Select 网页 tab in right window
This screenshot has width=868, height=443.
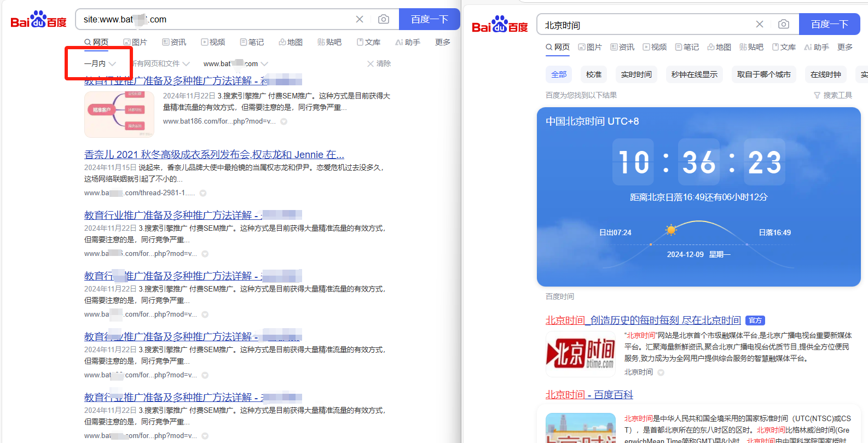click(558, 47)
